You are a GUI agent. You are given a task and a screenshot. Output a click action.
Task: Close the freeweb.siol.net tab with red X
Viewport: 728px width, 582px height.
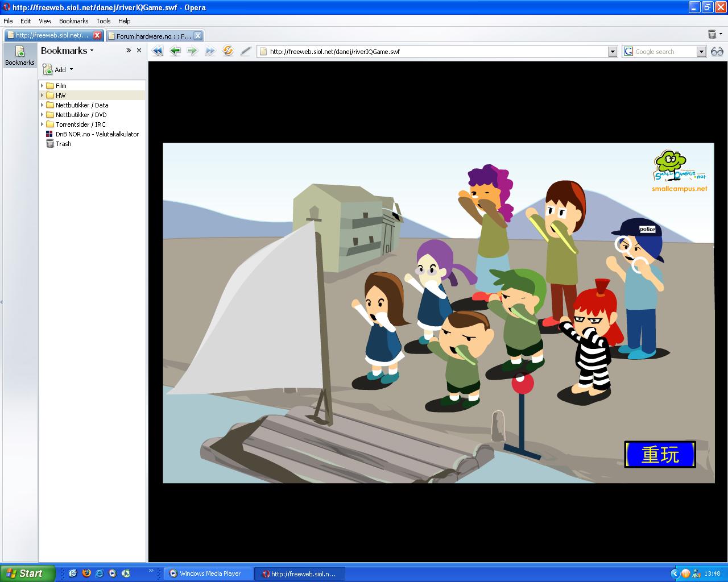pyautogui.click(x=97, y=35)
